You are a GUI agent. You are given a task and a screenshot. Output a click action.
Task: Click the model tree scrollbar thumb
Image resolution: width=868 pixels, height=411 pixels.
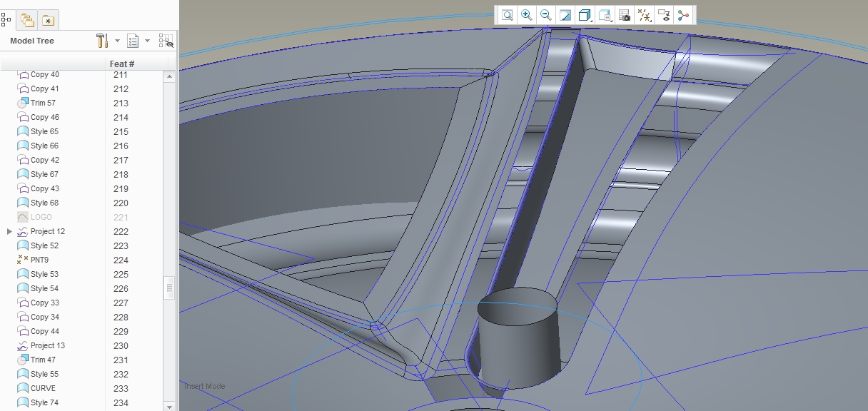click(x=170, y=288)
